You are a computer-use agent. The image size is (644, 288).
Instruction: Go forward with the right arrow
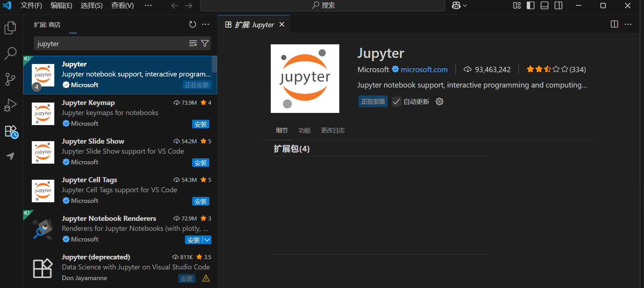[189, 5]
